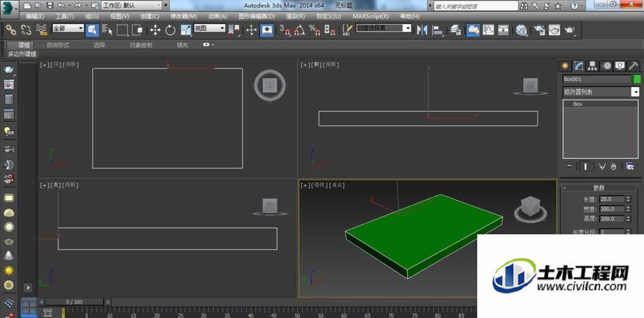Collapse the '参数' rollout
Viewport: 644px width, 318px height.
tap(599, 187)
